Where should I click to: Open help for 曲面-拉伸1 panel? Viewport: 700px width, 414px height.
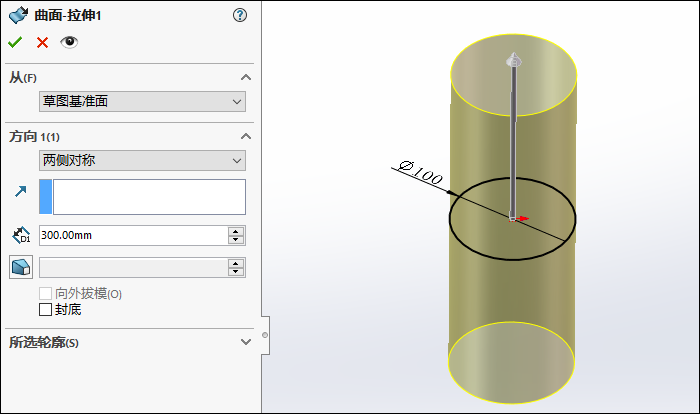coord(240,15)
